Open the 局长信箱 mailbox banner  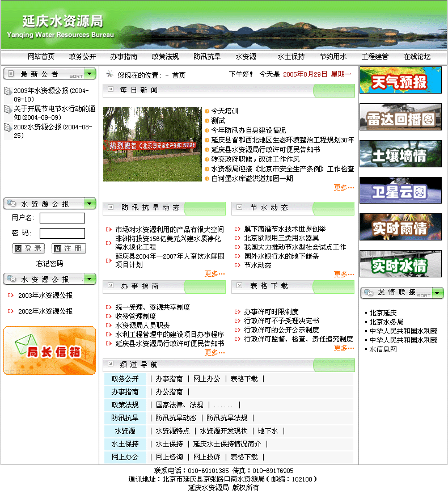(49, 351)
